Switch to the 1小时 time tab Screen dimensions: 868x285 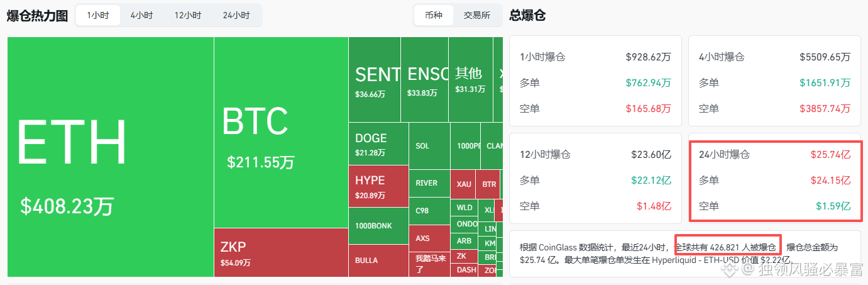[98, 16]
